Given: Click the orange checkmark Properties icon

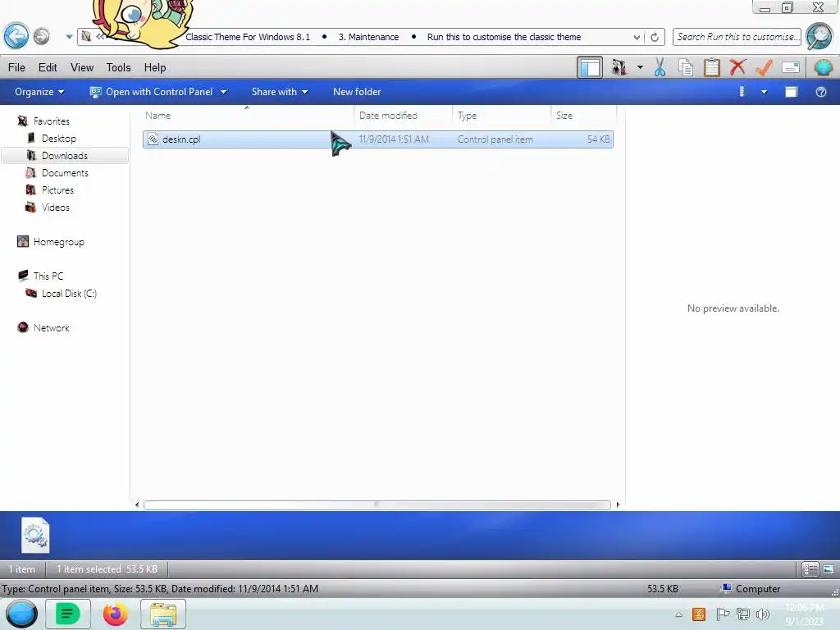Looking at the screenshot, I should click(764, 67).
